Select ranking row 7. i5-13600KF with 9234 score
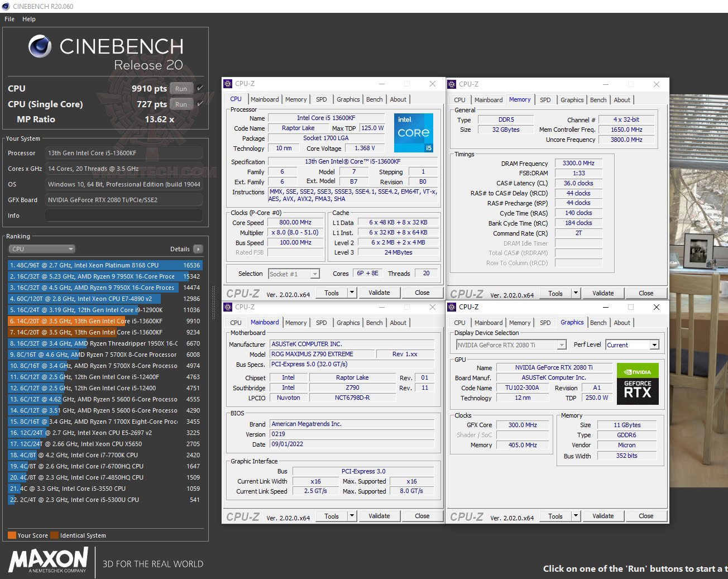Screen dimensions: 728x579 [105, 332]
